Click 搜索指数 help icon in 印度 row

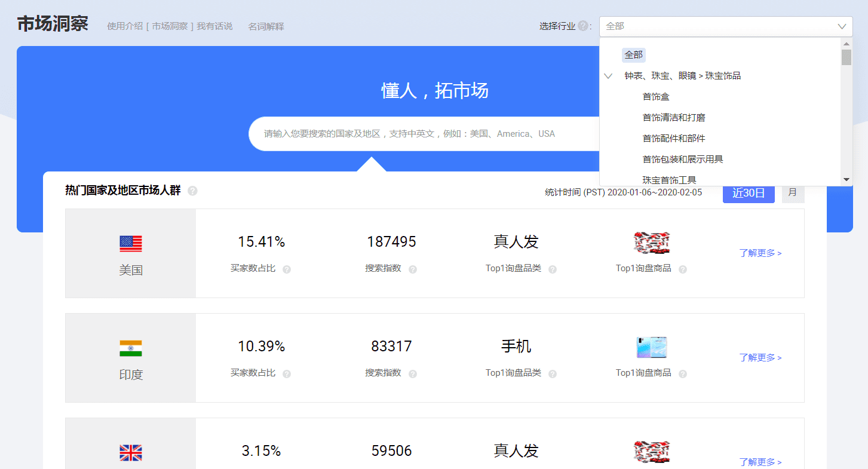point(413,374)
